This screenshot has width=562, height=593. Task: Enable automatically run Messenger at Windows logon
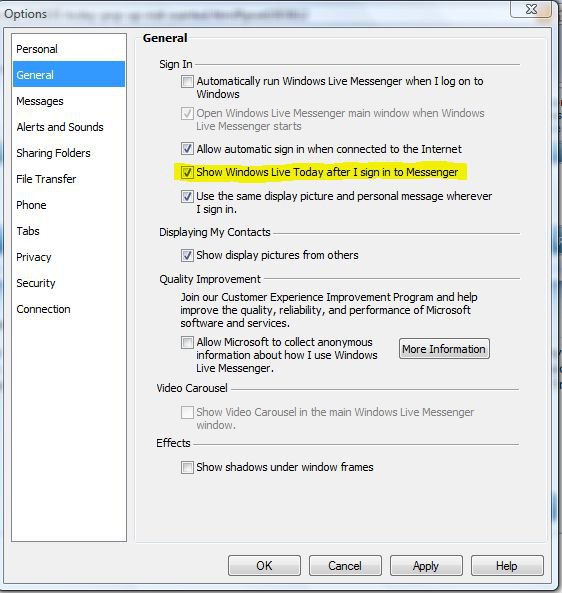tap(187, 81)
